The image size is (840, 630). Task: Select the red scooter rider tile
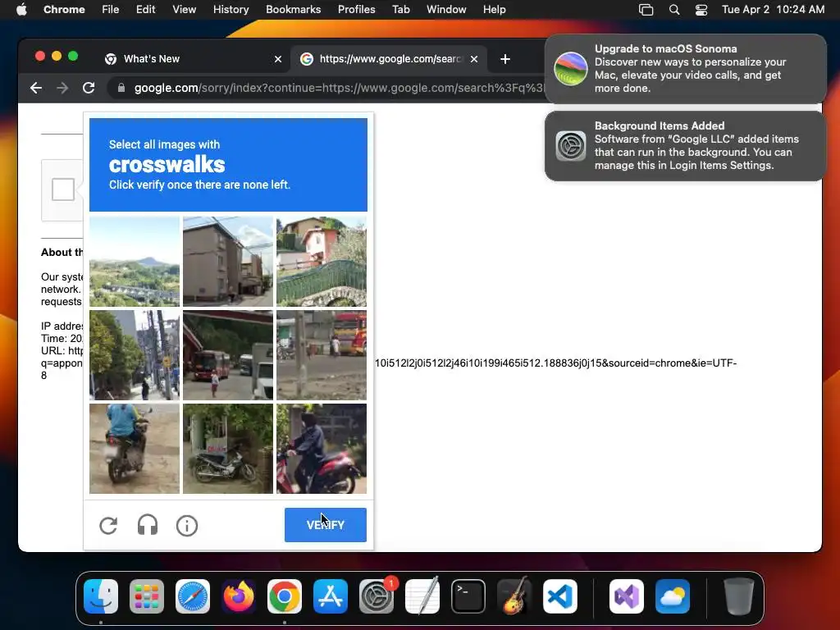(x=322, y=449)
